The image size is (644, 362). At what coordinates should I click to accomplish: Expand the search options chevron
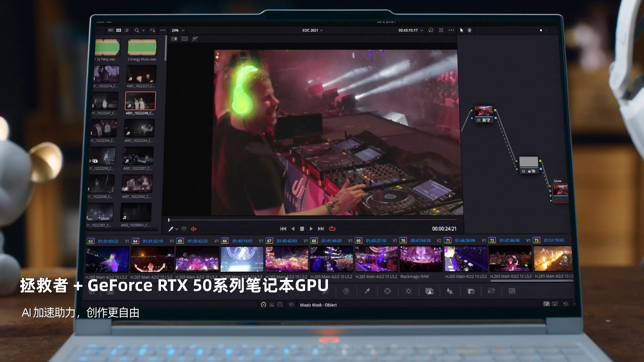[143, 30]
